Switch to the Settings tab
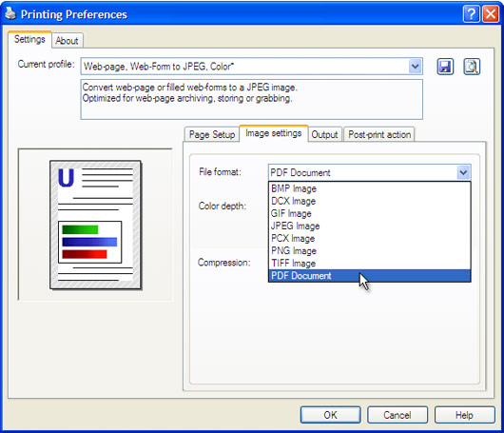The height and width of the screenshot is (433, 504). (x=29, y=39)
